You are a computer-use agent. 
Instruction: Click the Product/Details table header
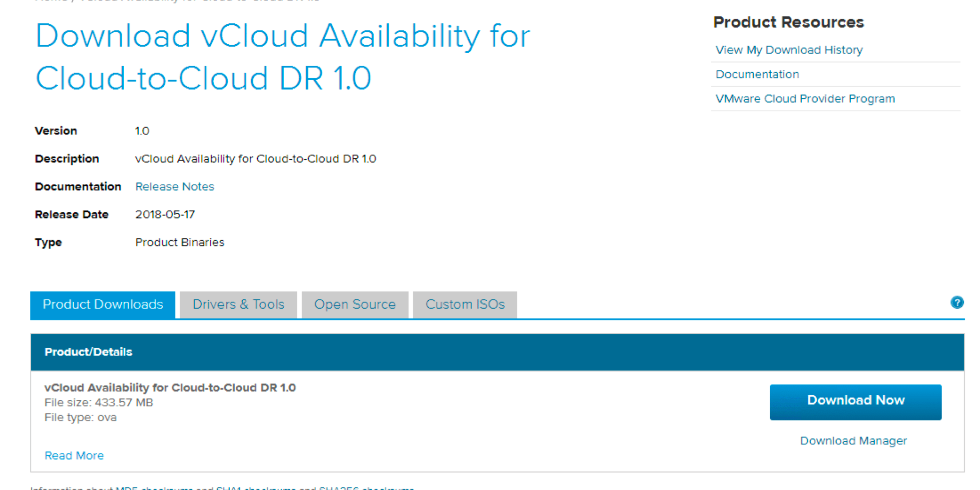click(x=88, y=352)
